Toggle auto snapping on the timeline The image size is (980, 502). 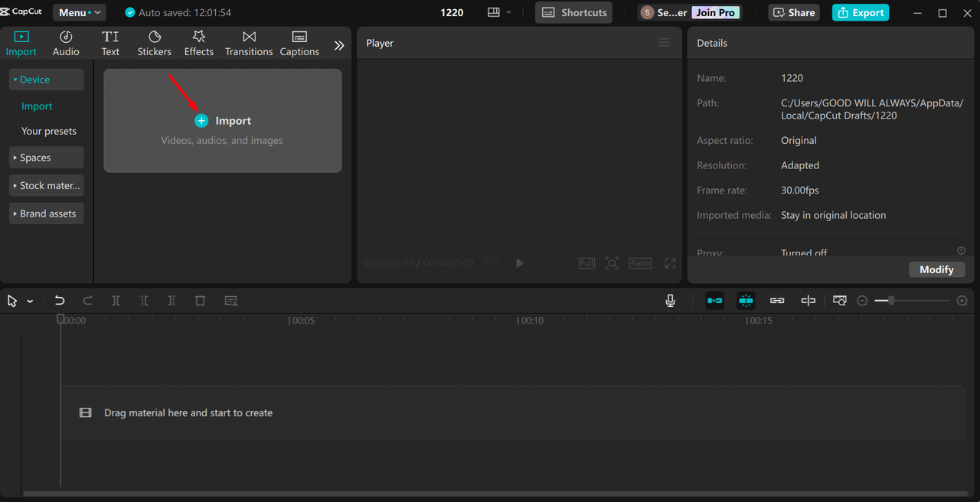746,301
